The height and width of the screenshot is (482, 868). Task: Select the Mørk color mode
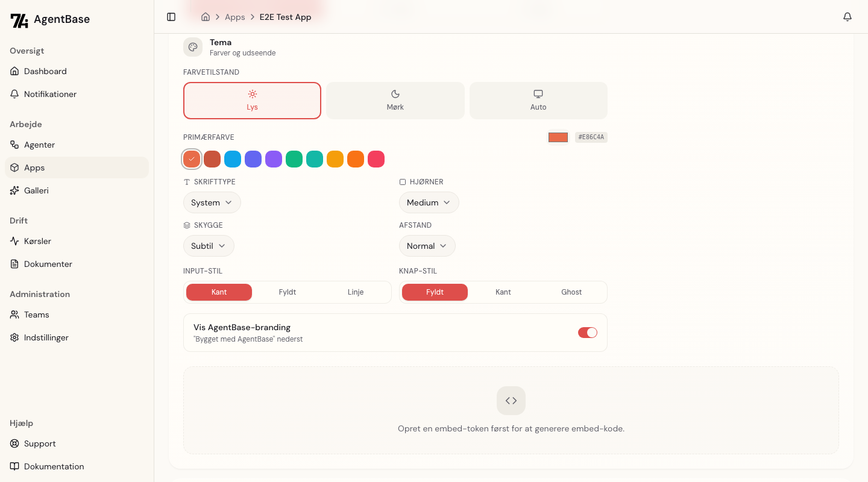395,101
